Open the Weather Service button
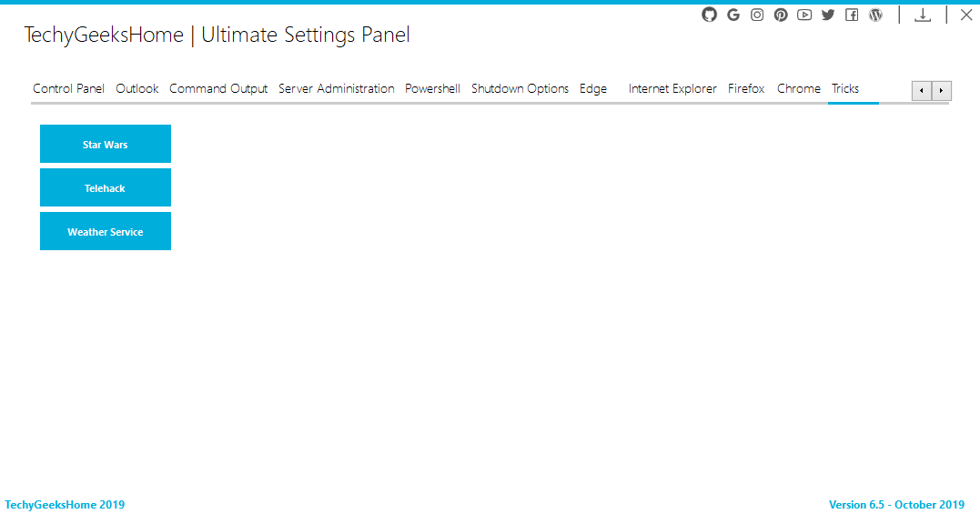 coord(106,231)
